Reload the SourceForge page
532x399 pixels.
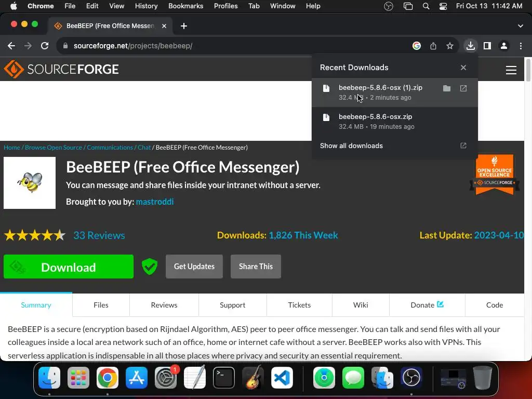pyautogui.click(x=45, y=46)
